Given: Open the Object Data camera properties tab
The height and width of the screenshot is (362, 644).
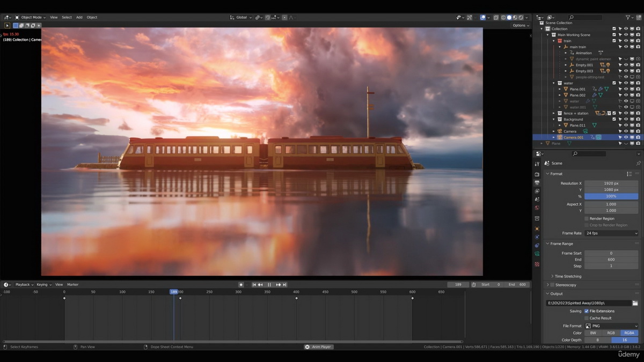Looking at the screenshot, I should point(537,254).
